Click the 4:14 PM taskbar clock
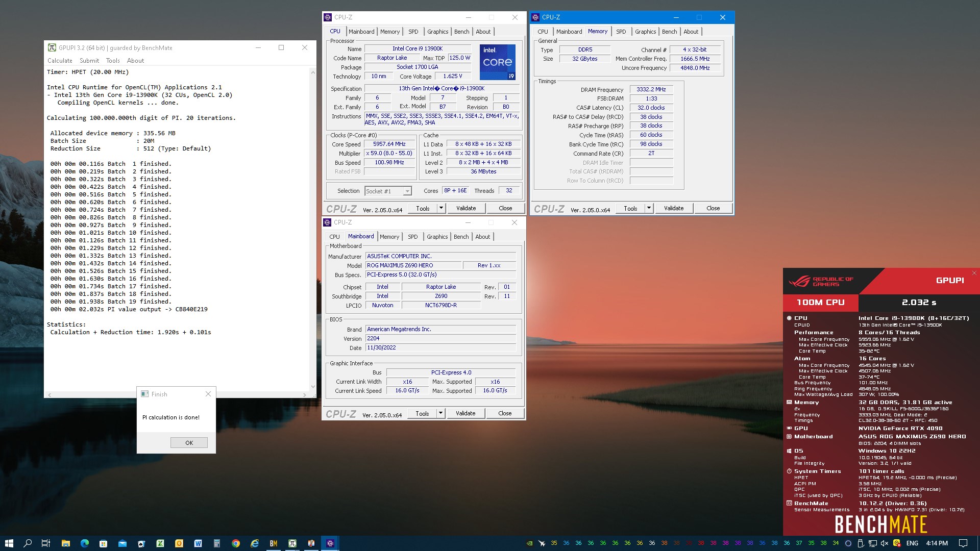The width and height of the screenshot is (980, 551). (937, 543)
